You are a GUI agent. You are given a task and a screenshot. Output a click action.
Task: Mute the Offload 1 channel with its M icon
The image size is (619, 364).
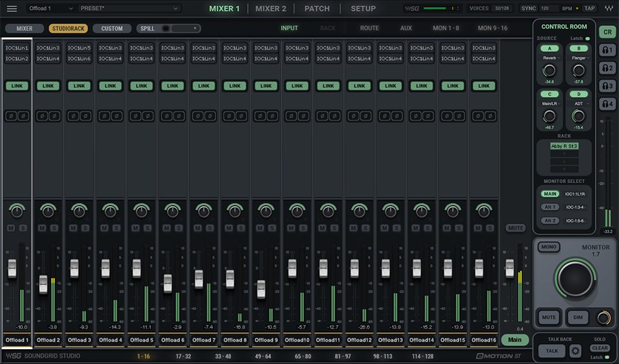tap(11, 227)
